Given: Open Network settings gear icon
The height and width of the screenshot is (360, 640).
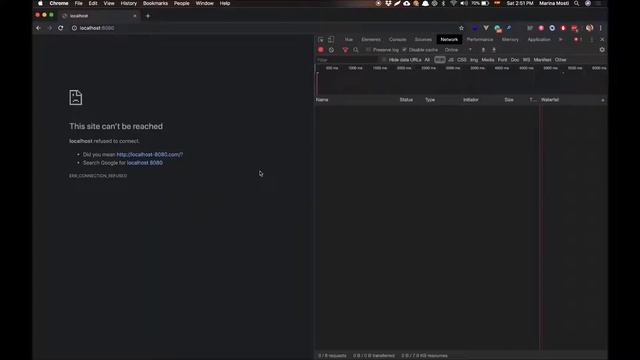Looking at the screenshot, I should (x=602, y=50).
